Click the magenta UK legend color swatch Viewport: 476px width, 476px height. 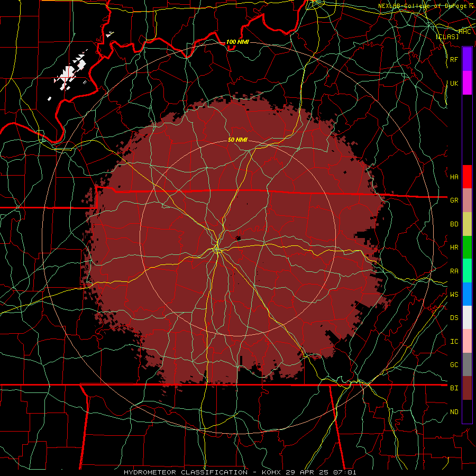467,83
